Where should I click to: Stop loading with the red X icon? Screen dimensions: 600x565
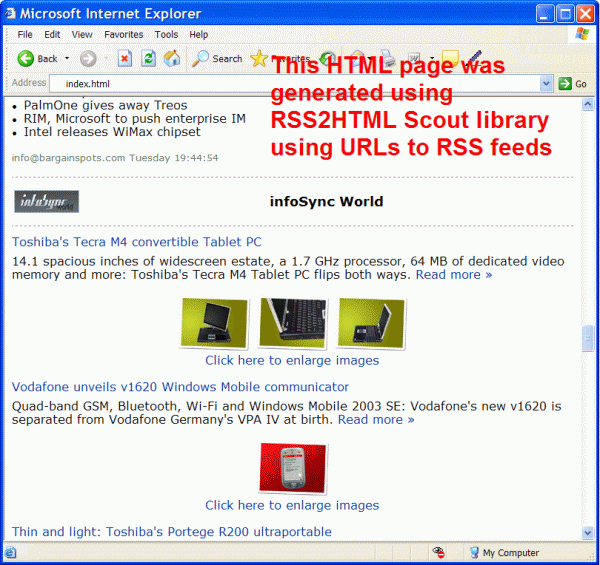124,59
